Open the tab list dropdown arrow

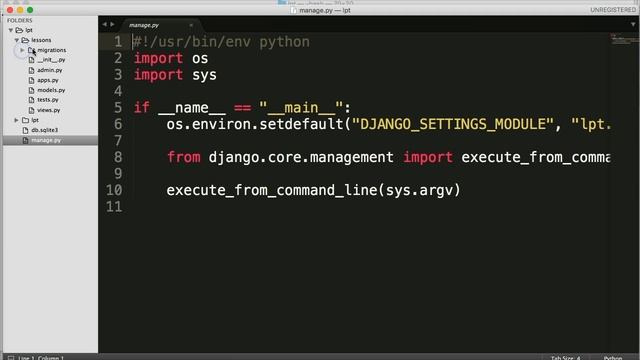tap(633, 24)
